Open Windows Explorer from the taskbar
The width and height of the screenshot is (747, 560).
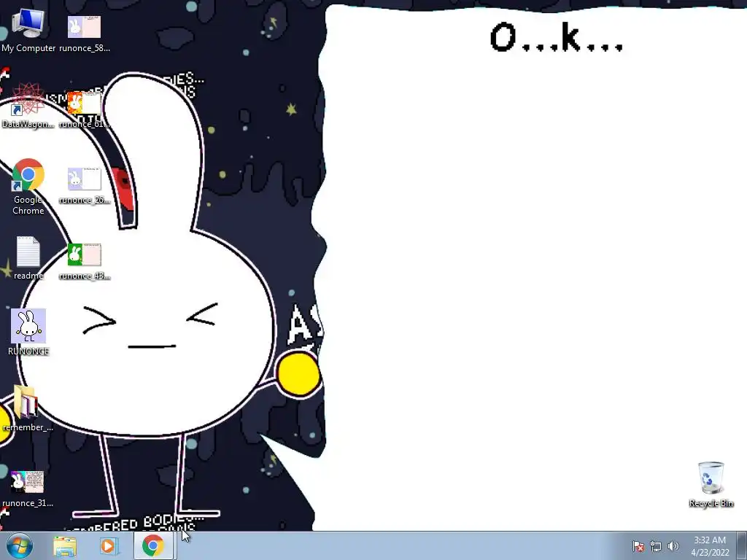point(65,546)
